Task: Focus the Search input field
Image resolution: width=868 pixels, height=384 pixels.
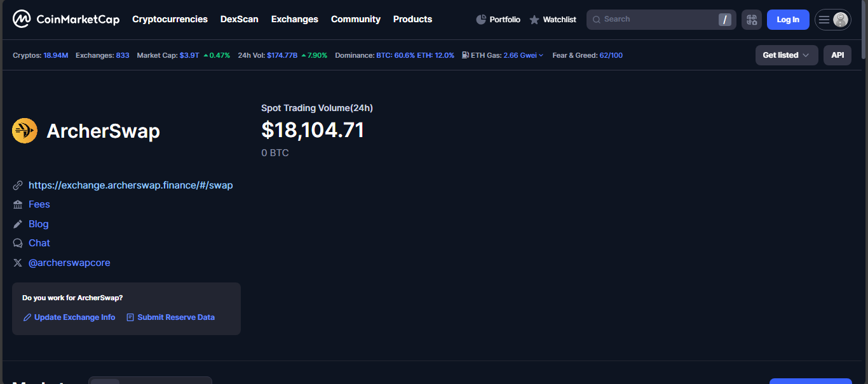Action: coord(654,20)
